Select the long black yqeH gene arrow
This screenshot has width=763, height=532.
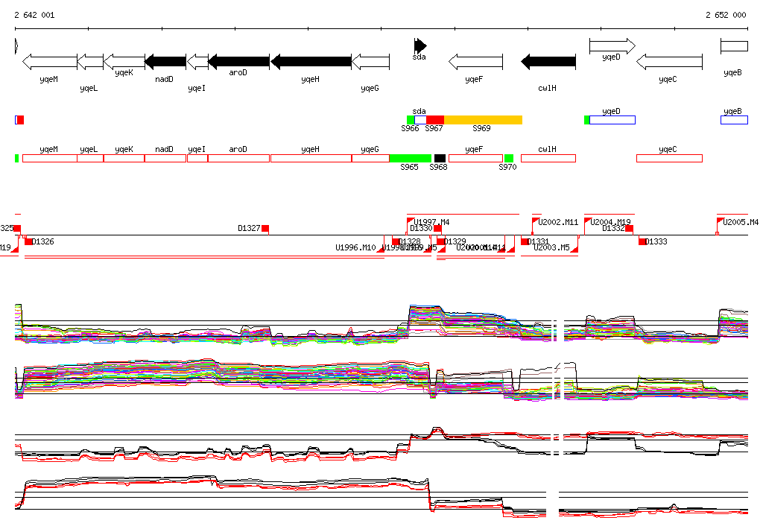click(x=311, y=62)
